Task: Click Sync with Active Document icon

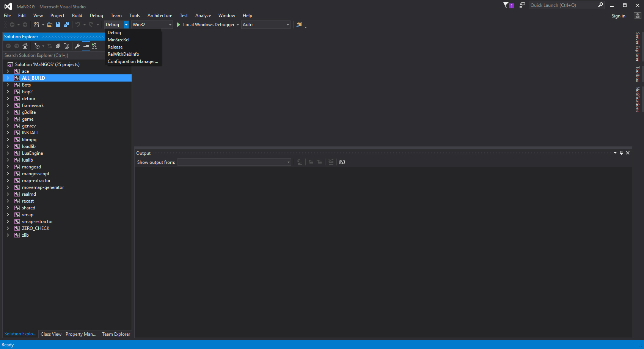Action: (x=50, y=46)
